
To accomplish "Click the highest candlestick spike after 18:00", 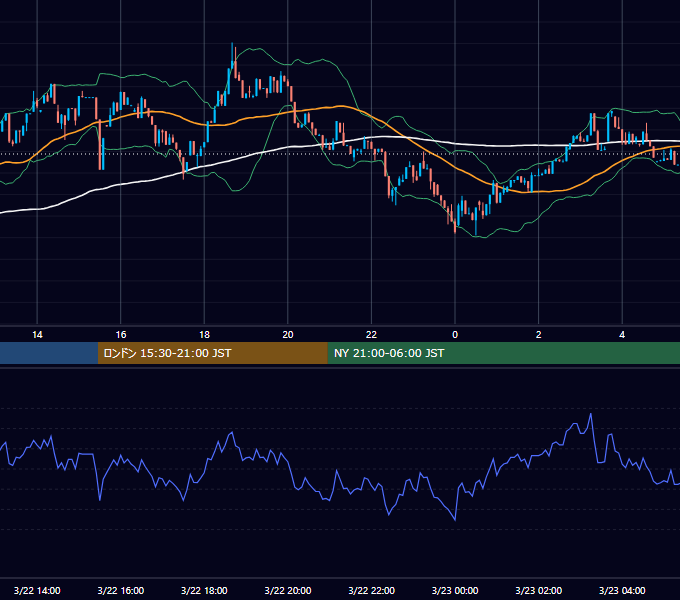I will click(232, 56).
